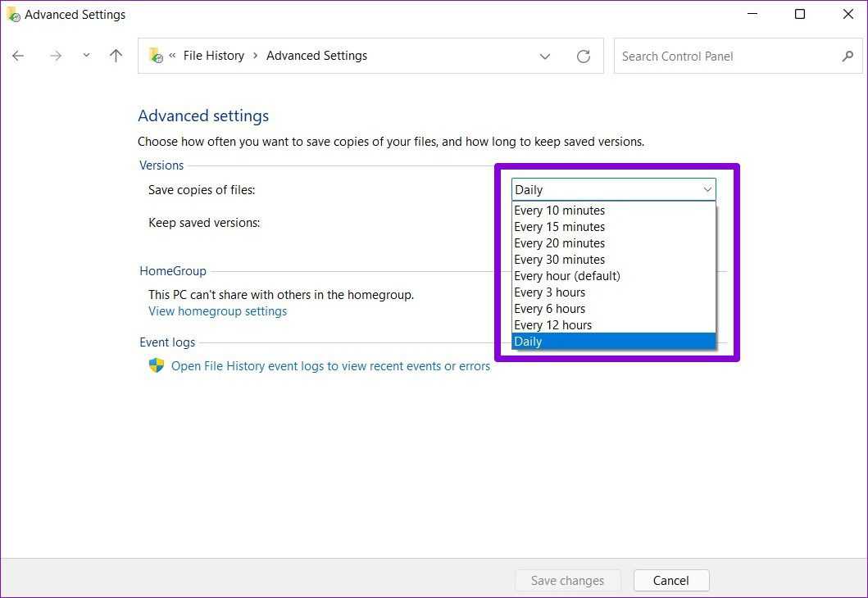Refresh the Advanced Settings page

click(584, 56)
